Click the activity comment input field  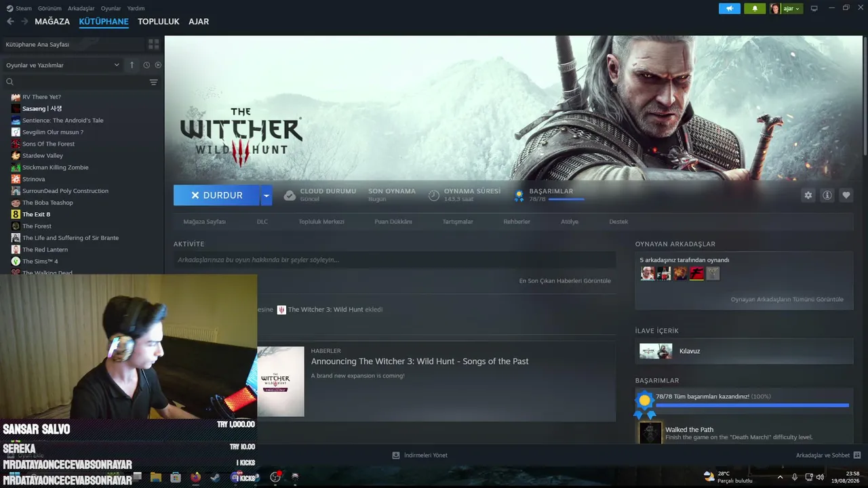[x=395, y=260]
